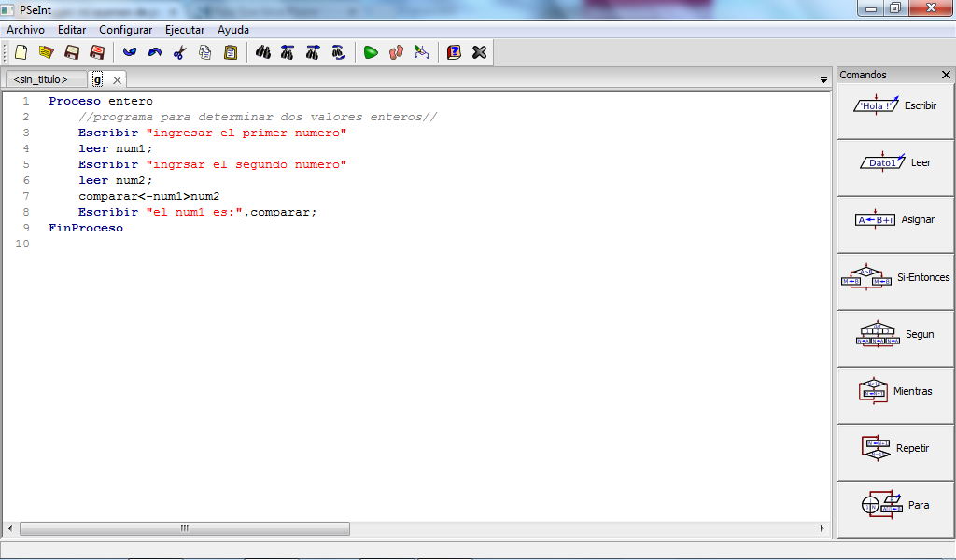Save the file with a new name

[97, 52]
